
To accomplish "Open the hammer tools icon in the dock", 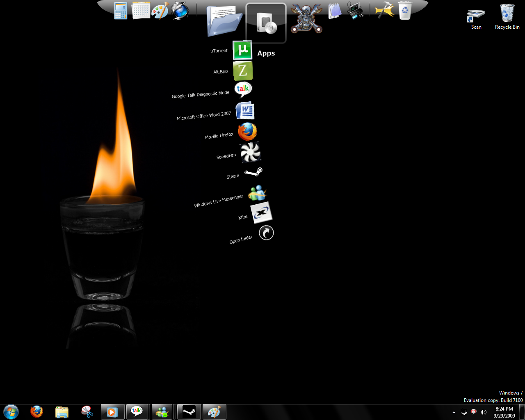I will [x=385, y=11].
